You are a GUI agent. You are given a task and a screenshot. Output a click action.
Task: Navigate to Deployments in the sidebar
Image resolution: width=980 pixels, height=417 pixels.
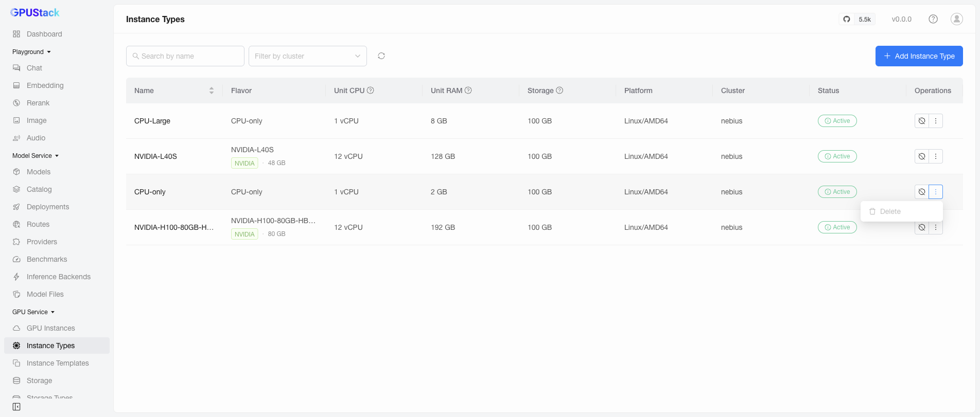tap(57, 207)
